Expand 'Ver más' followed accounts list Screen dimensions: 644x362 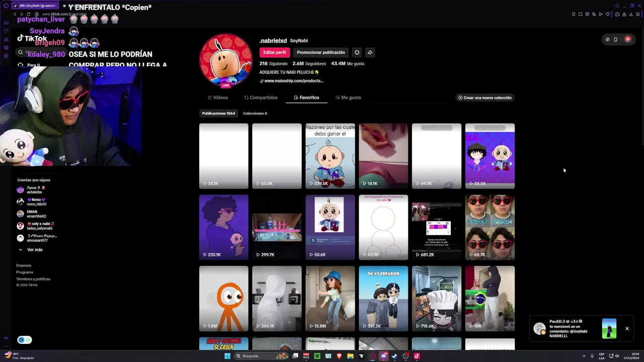(x=31, y=250)
